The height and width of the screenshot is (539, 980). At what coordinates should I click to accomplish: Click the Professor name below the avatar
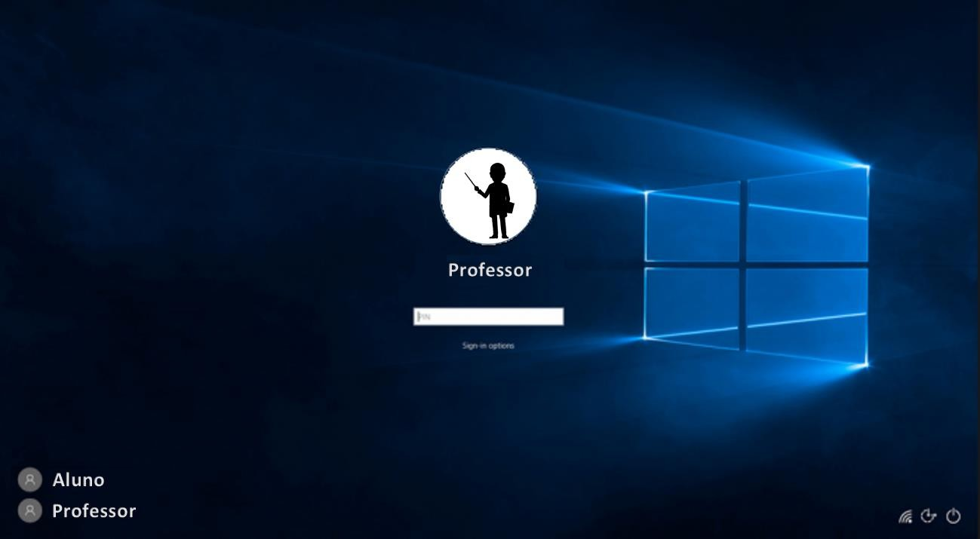point(490,270)
